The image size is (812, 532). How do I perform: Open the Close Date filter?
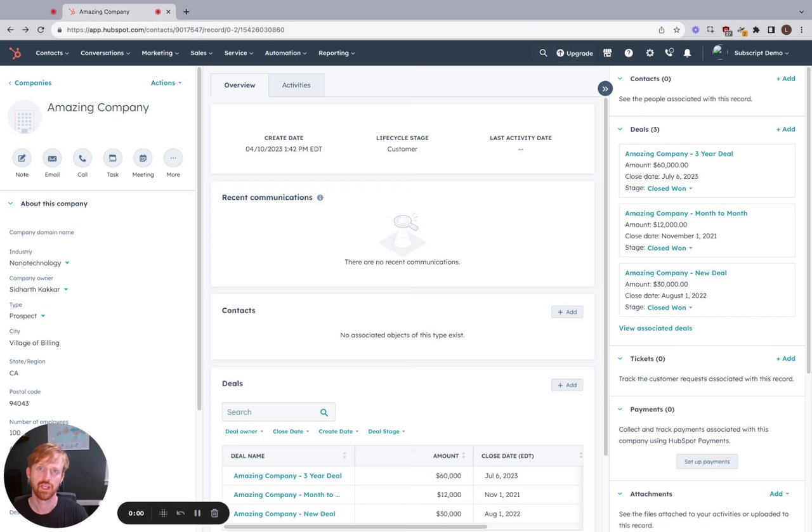(x=291, y=432)
